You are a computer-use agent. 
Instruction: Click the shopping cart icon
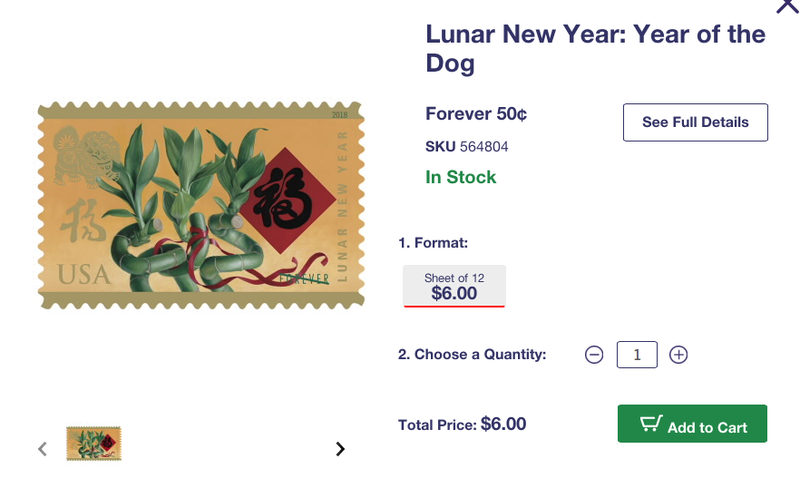[651, 425]
